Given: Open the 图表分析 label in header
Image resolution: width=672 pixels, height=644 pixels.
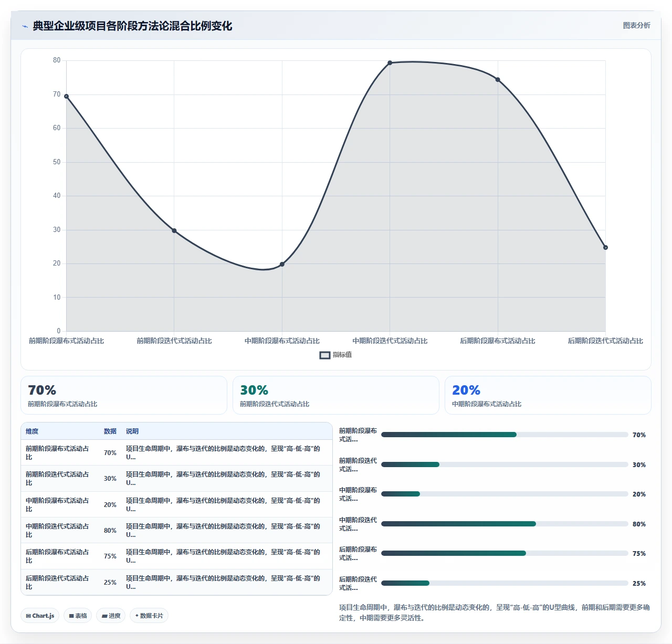Looking at the screenshot, I should click(x=636, y=25).
